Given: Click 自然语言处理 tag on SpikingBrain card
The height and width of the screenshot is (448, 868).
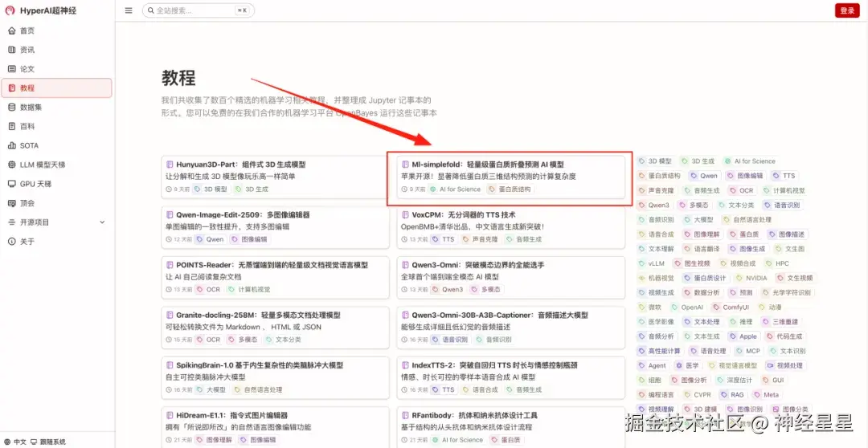Looking at the screenshot, I should coord(259,390).
